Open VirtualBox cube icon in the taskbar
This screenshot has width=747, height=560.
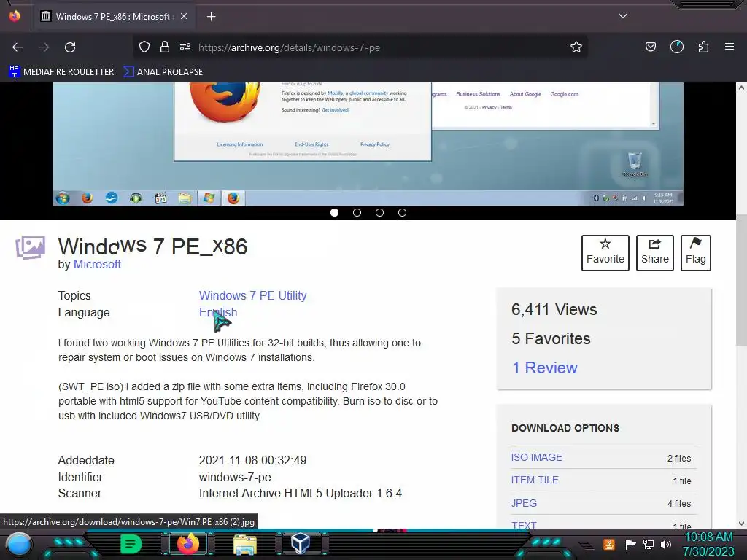pos(301,543)
